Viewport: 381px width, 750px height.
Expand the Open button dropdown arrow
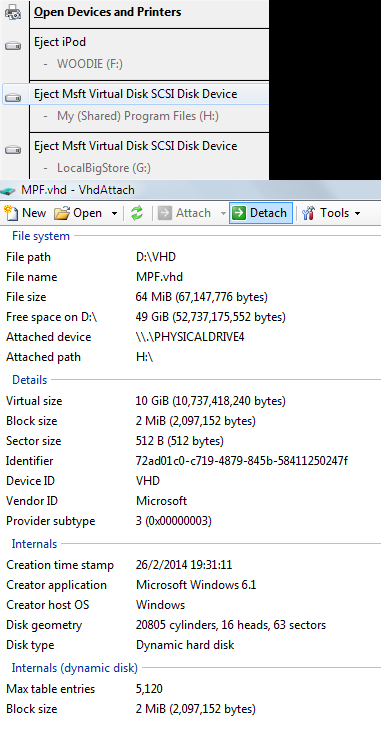[114, 213]
